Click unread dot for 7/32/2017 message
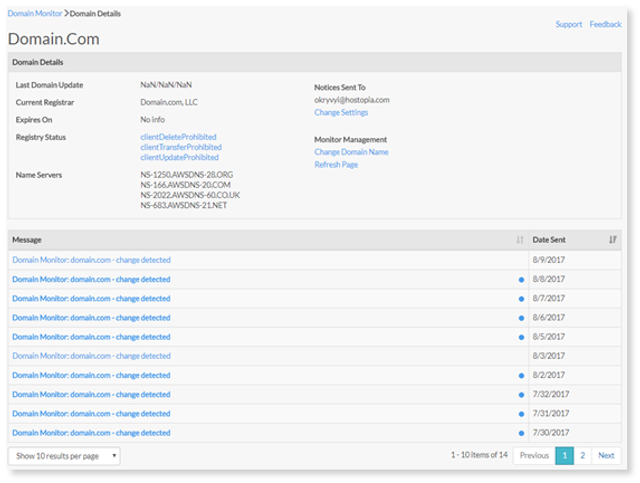This screenshot has width=640, height=483. point(521,395)
